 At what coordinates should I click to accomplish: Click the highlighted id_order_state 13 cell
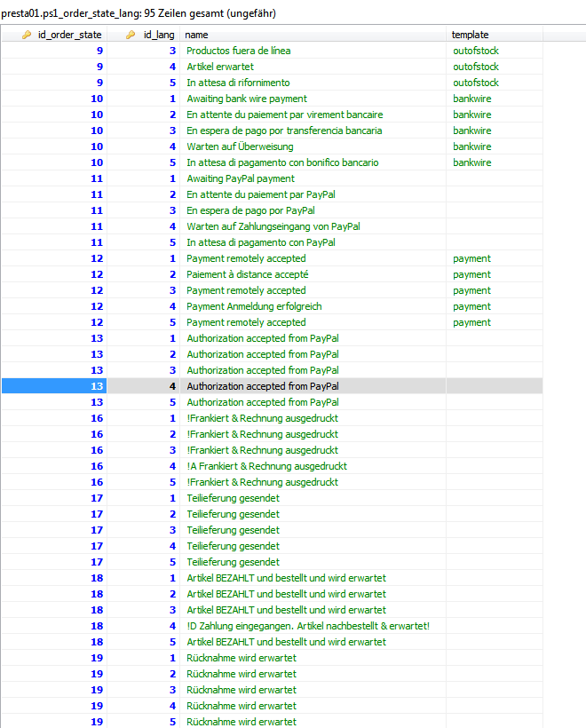(x=54, y=386)
